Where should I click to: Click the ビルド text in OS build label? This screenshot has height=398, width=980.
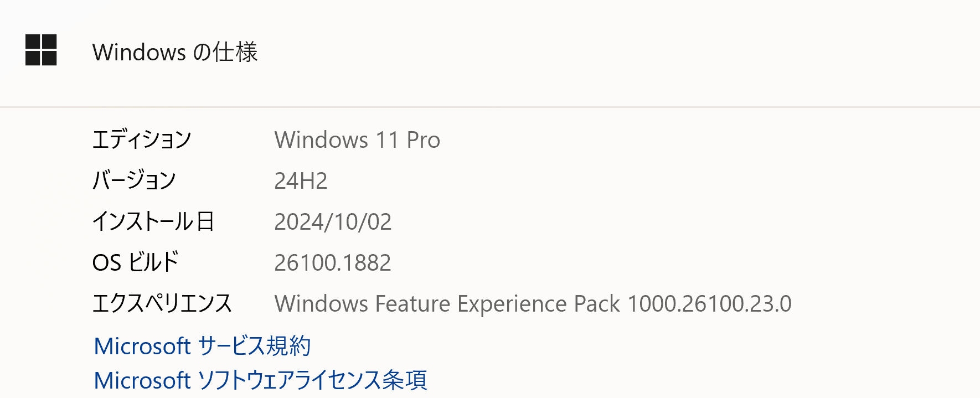(x=153, y=262)
